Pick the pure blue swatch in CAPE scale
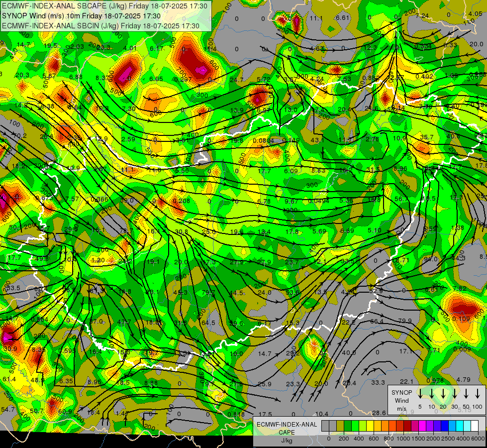This screenshot has width=487, height=448. 445,426
